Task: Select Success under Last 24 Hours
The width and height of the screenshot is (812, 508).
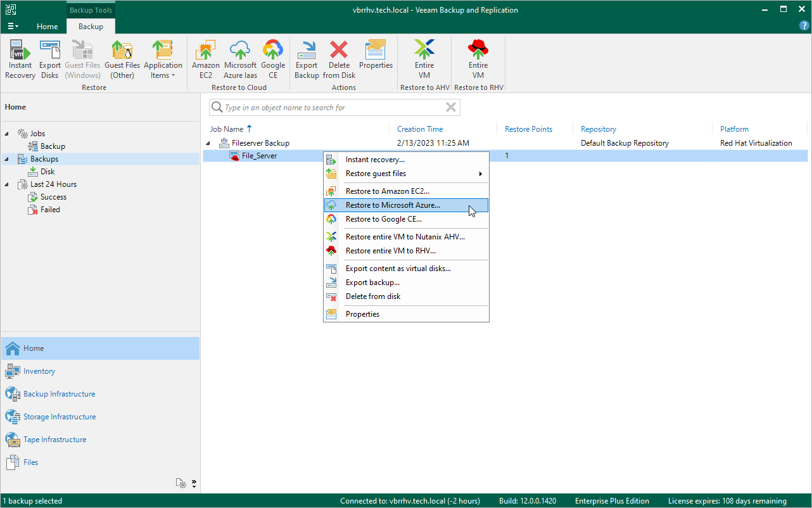Action: (x=53, y=197)
